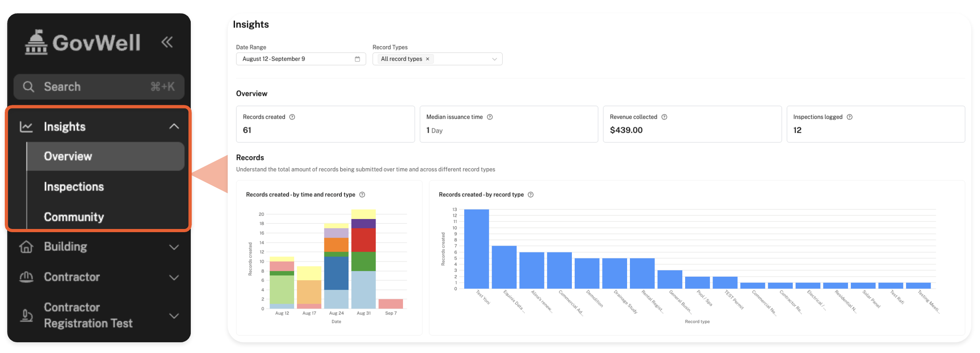Open calendar icon in Date Range field
This screenshot has width=980, height=353.
357,59
